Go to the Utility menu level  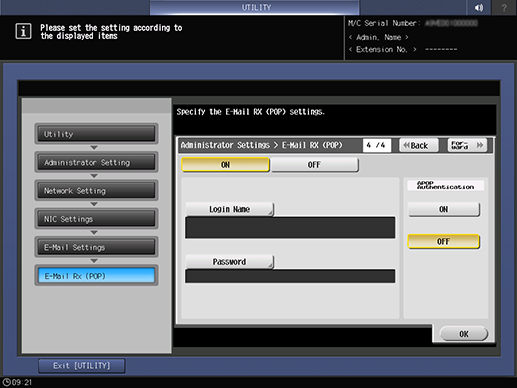pos(96,134)
